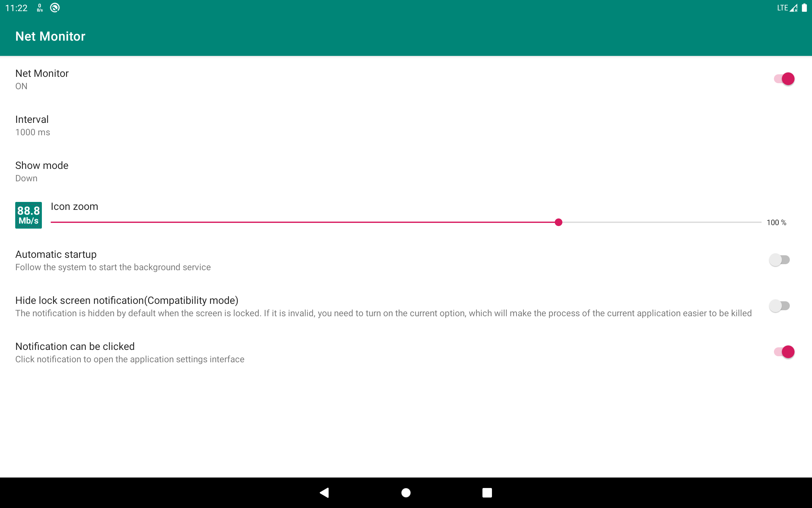Click the ON status text
This screenshot has width=812, height=508.
pyautogui.click(x=22, y=86)
